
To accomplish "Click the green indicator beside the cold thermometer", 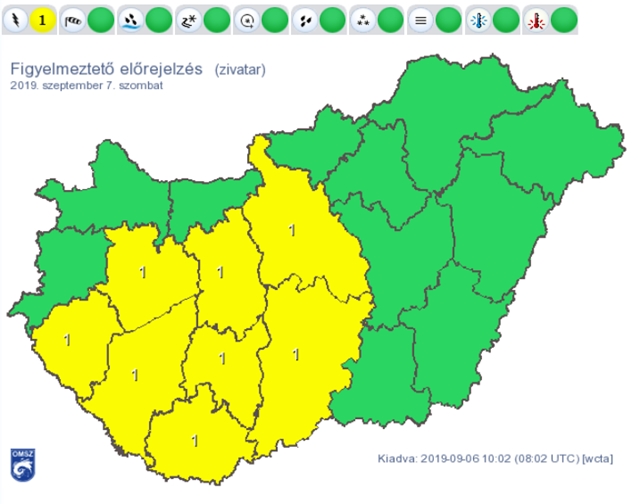I will coord(506,20).
